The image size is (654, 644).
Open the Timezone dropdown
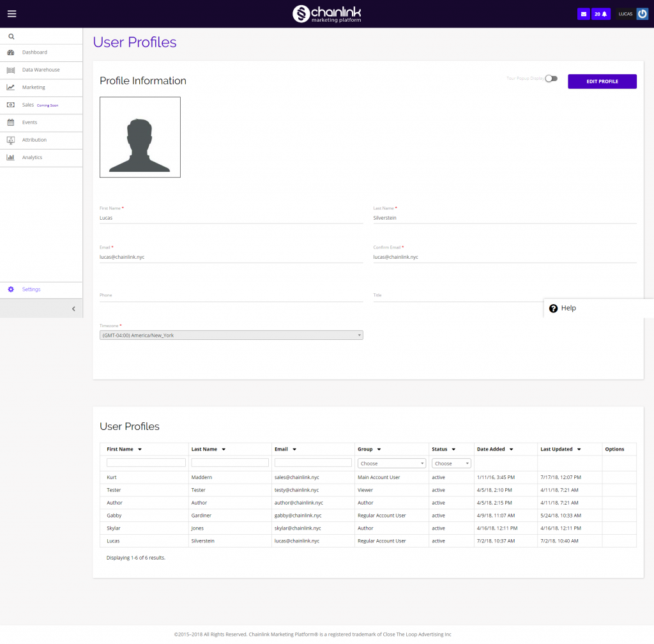tap(231, 334)
